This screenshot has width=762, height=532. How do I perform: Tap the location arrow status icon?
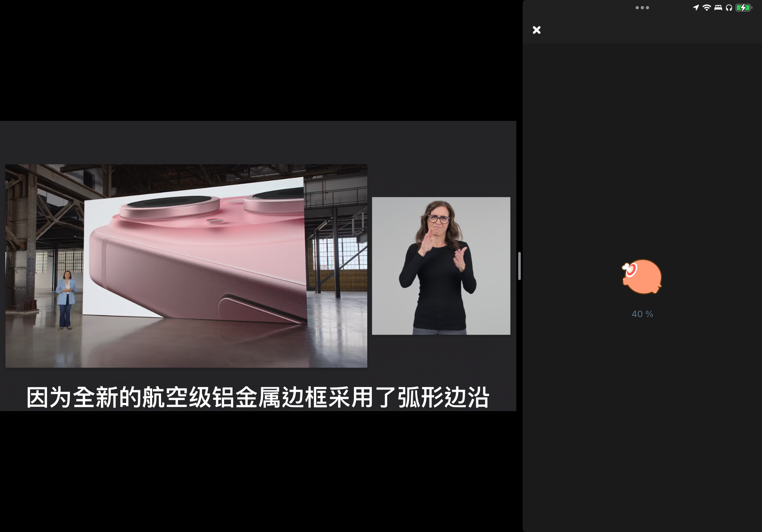coord(696,7)
